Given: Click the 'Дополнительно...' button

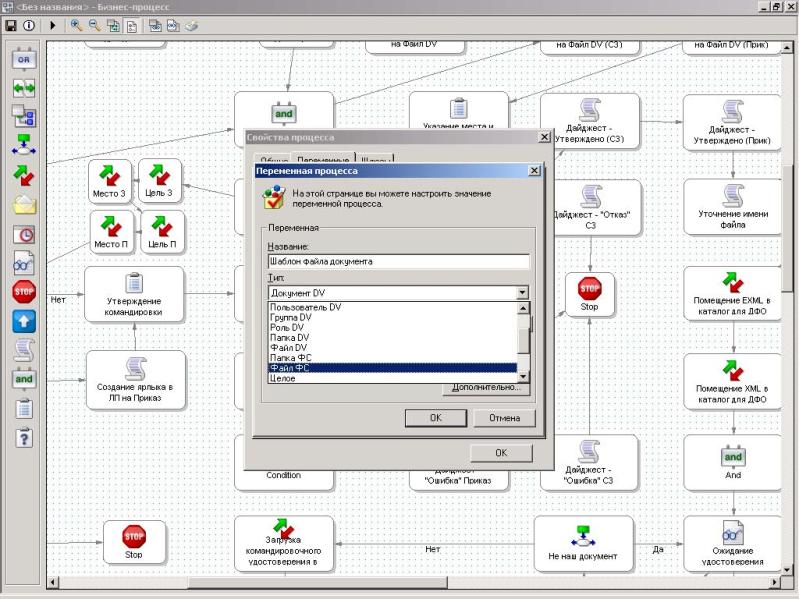Looking at the screenshot, I should 486,388.
